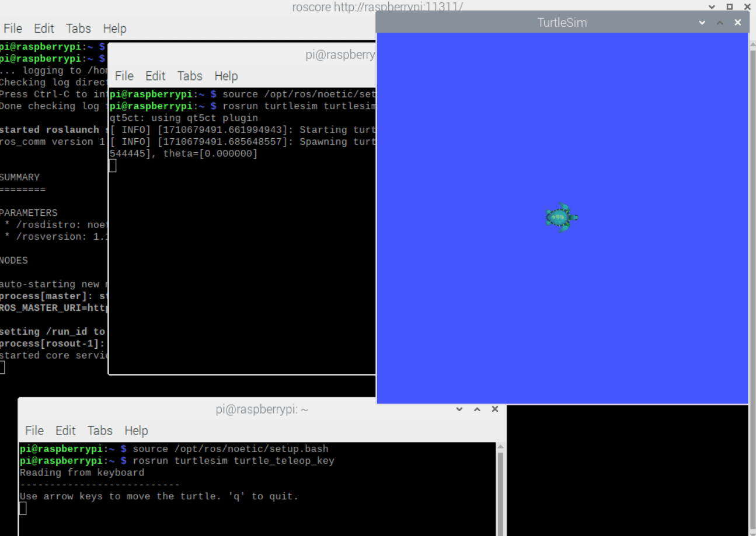Screen dimensions: 756x536
Task: Maximize the roscore terminal window
Action: tap(729, 6)
